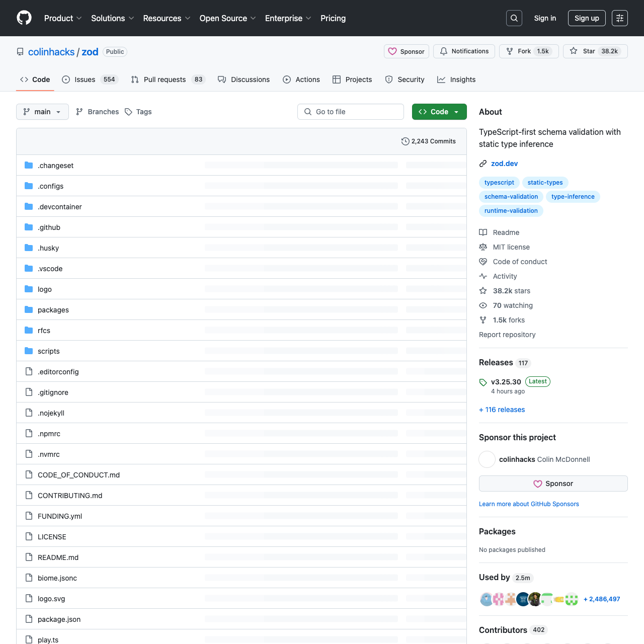Expand the Open Source header menu
Screen dimensions: 644x644
click(227, 18)
